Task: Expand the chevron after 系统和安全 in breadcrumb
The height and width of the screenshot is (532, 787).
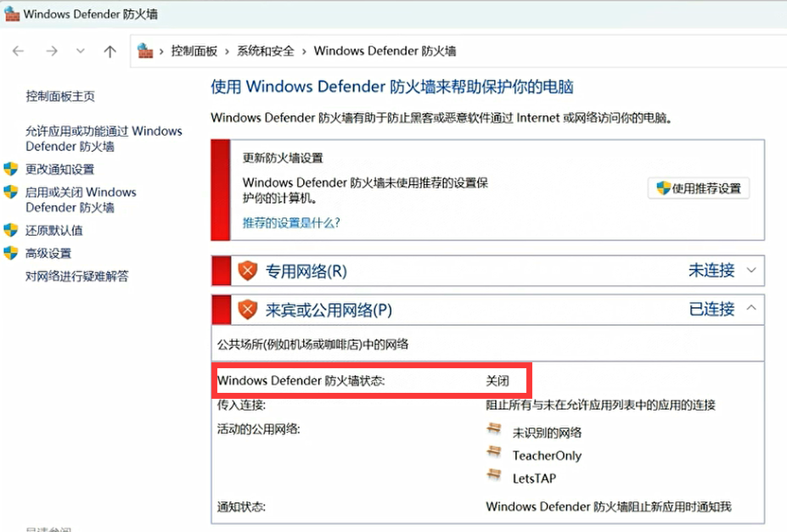Action: click(304, 51)
